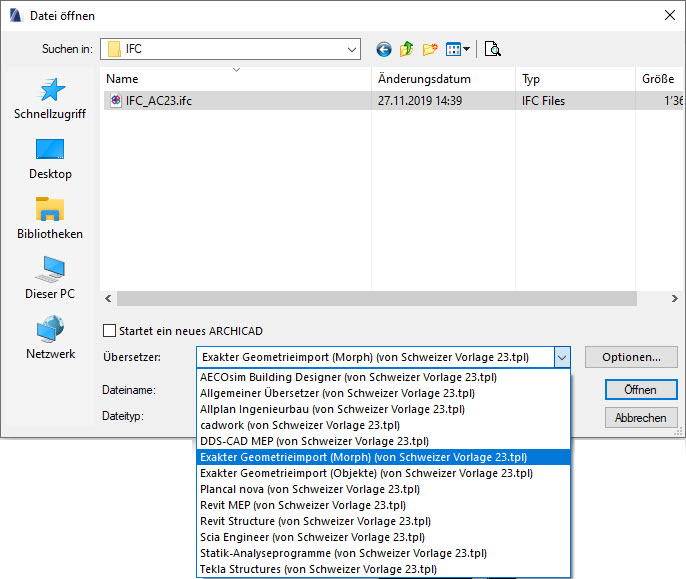Expand the 'Suchen in' folder dropdown
686x579 pixels.
352,49
